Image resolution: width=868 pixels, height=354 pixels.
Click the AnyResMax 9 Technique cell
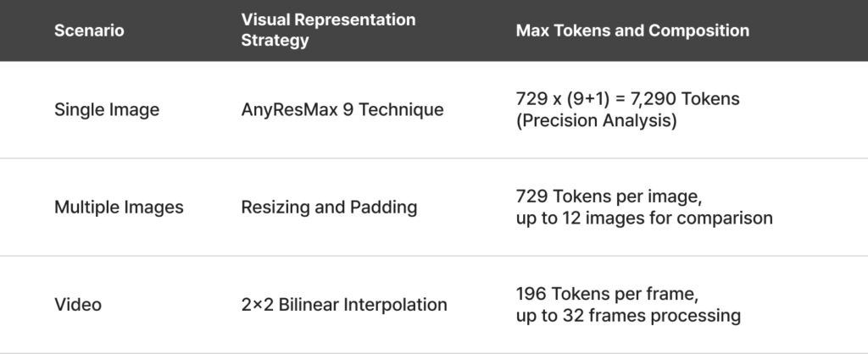click(x=342, y=110)
